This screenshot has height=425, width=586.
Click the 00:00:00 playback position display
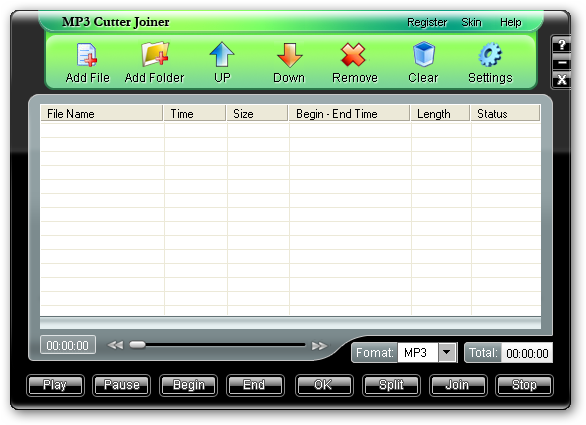(68, 345)
